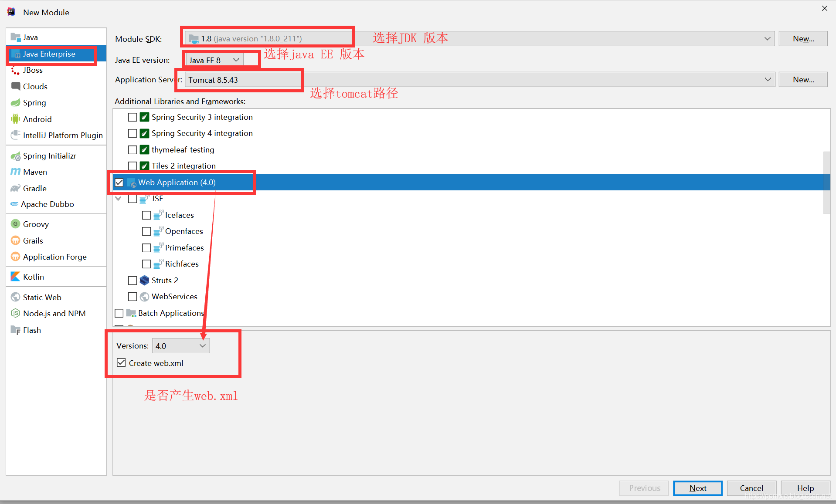Click the Batch Applications folder icon
Viewport: 836px width, 504px height.
pos(131,313)
